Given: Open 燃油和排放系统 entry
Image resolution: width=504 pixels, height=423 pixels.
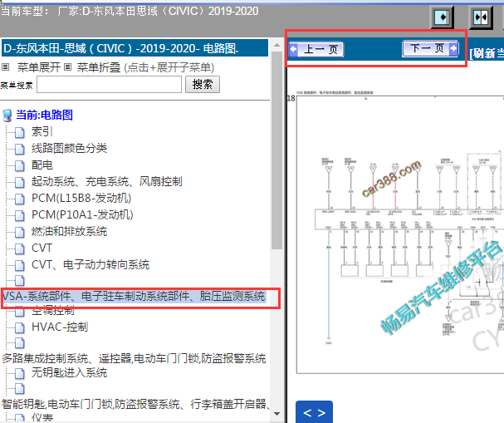Looking at the screenshot, I should (69, 231).
